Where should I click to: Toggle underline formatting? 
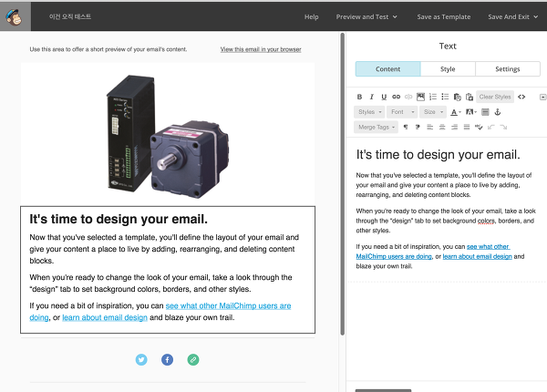384,97
